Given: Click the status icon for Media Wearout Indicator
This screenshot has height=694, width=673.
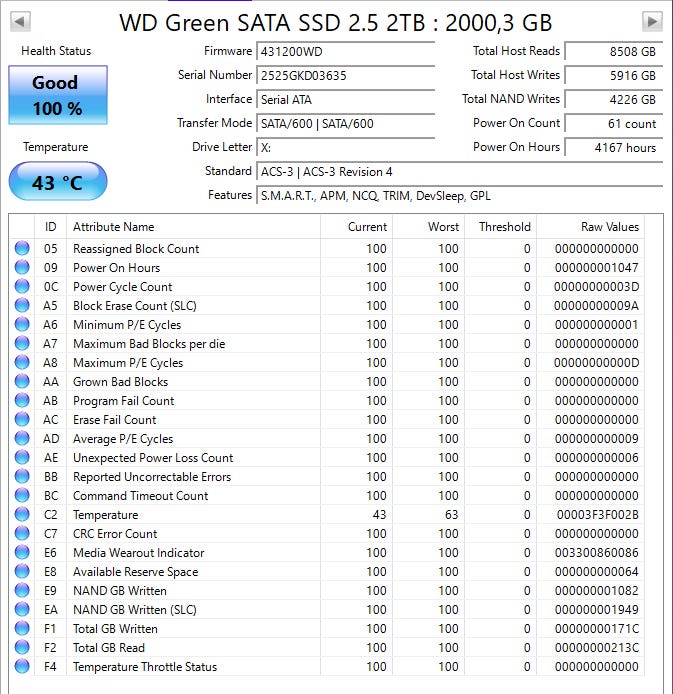Looking at the screenshot, I should click(22, 553).
